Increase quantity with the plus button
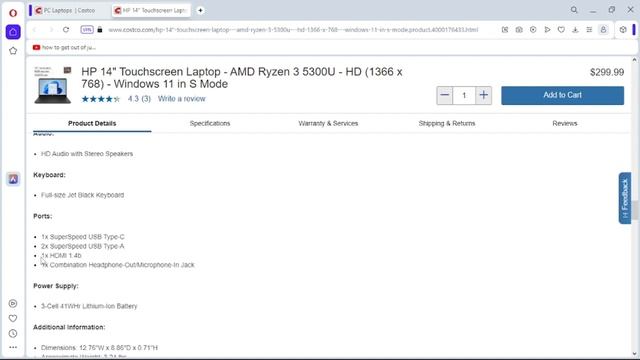 [483, 96]
